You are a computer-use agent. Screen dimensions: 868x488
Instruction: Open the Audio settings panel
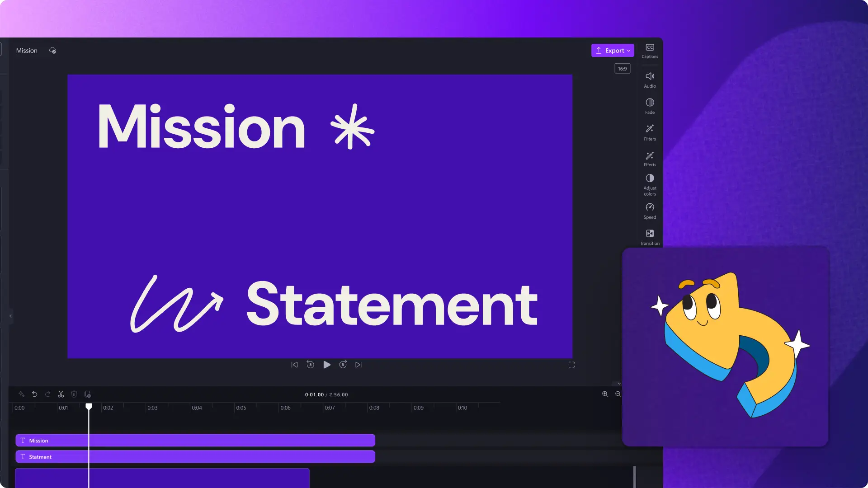click(x=650, y=79)
